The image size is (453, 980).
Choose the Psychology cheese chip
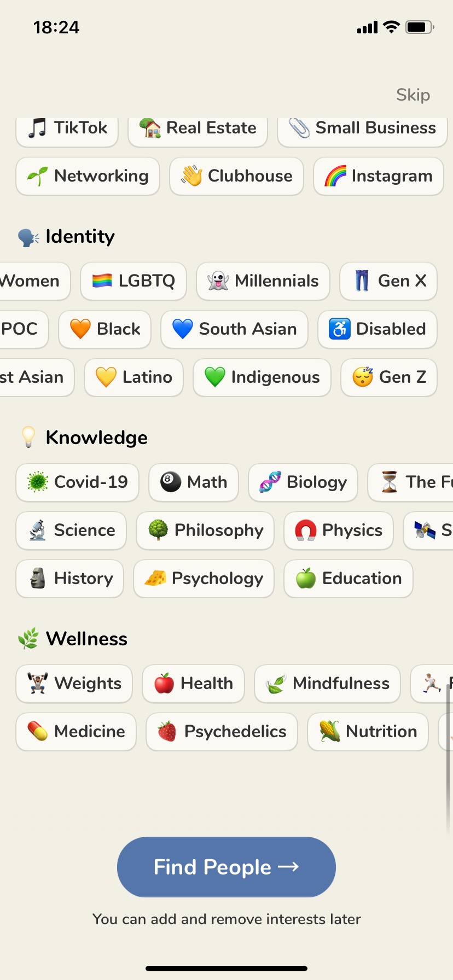point(204,579)
